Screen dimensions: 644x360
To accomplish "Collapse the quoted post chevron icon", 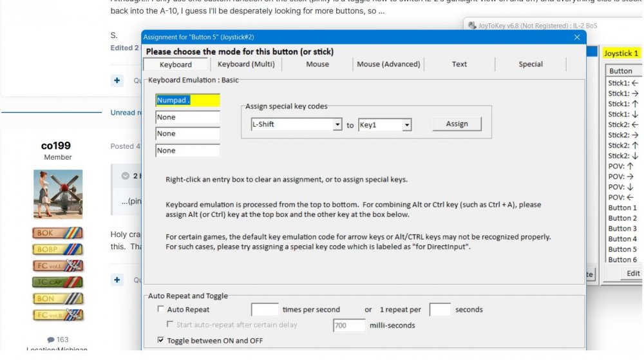I will click(x=126, y=176).
